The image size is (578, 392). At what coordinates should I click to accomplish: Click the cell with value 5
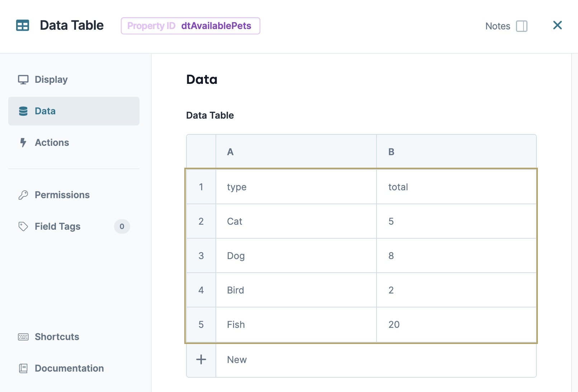456,221
